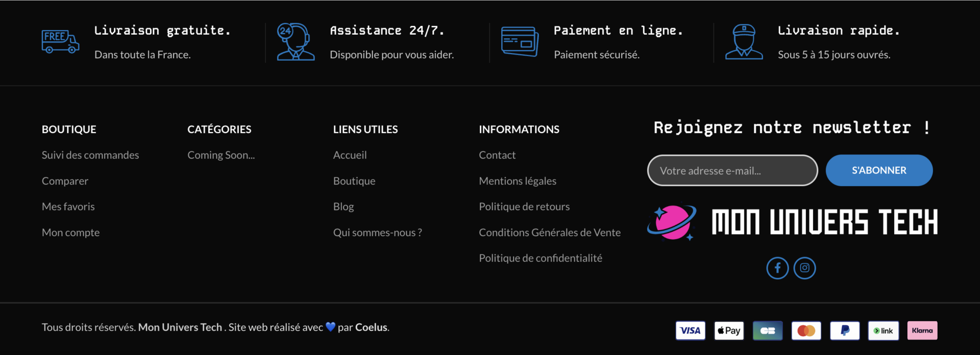The height and width of the screenshot is (355, 980).
Task: Select the Klarna payment icon
Action: click(x=922, y=330)
